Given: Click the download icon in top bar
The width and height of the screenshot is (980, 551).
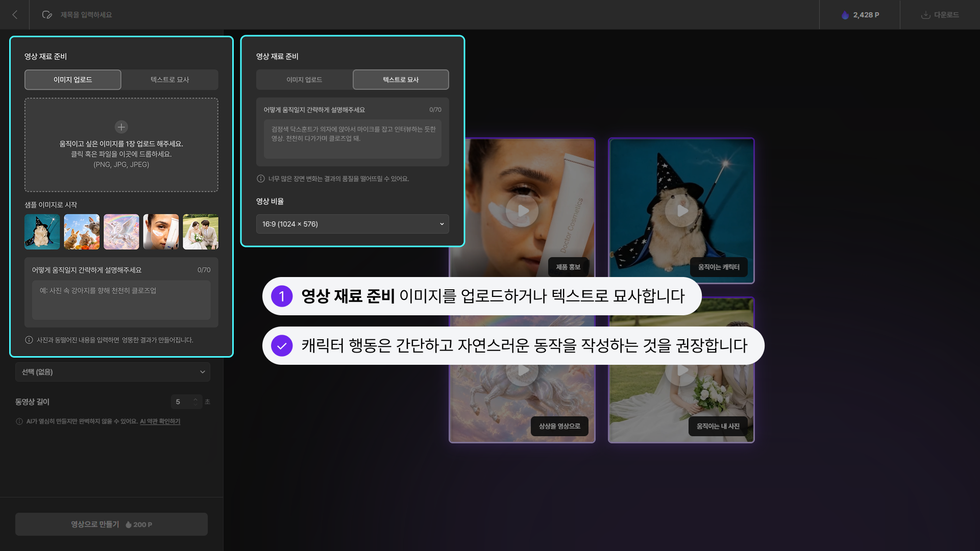Looking at the screenshot, I should click(x=925, y=15).
